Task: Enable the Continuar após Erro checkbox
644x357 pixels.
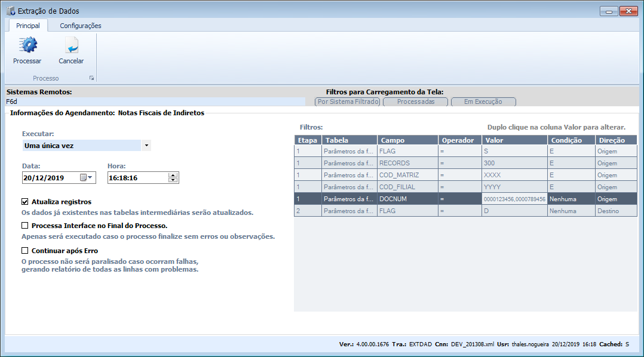Action: click(25, 250)
